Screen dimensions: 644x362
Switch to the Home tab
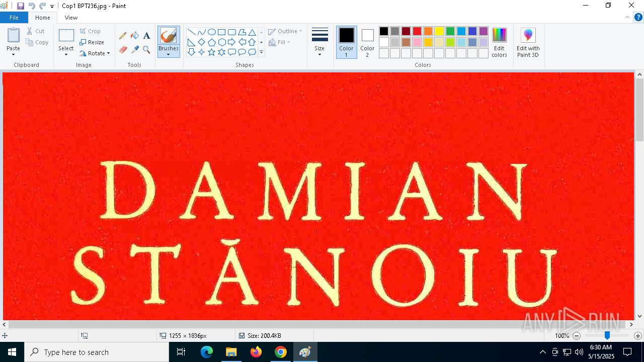click(x=43, y=18)
